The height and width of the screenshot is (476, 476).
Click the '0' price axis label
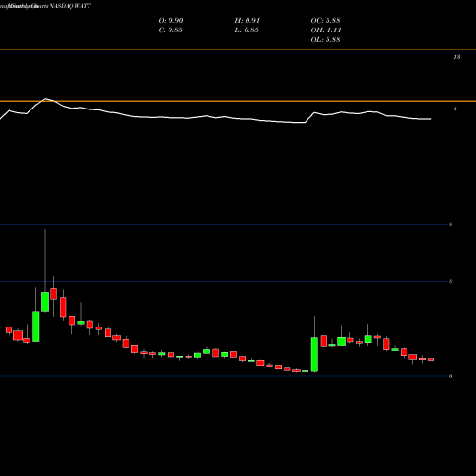click(451, 376)
